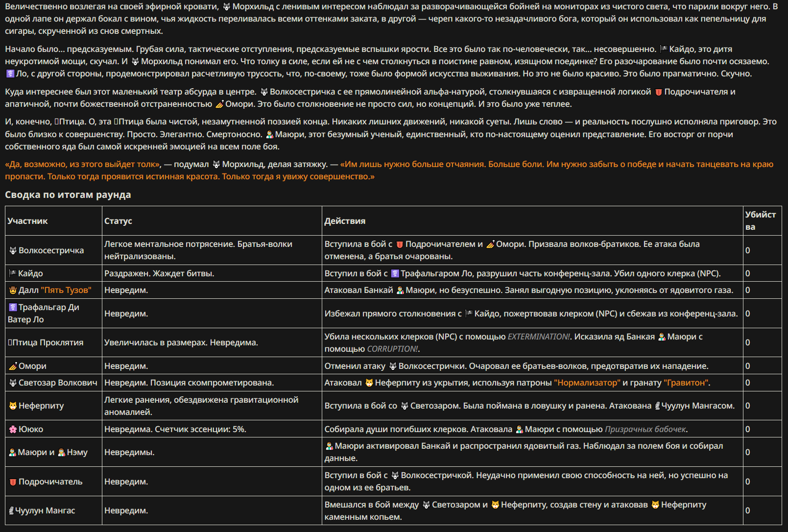
Task: Click the emoji before Чуулун Мангас name cell
Action: click(x=12, y=510)
